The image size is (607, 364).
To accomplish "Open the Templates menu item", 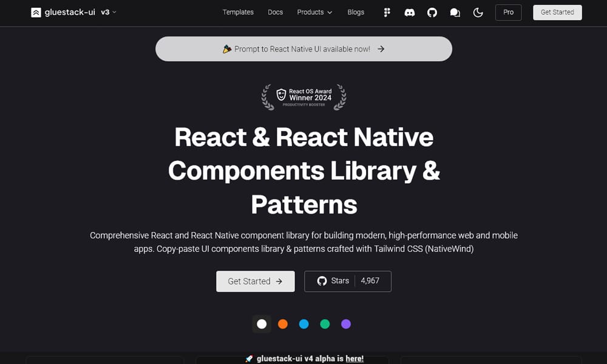I will click(238, 12).
